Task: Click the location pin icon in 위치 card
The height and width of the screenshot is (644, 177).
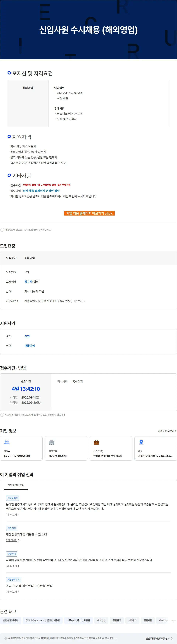Action: tap(141, 442)
